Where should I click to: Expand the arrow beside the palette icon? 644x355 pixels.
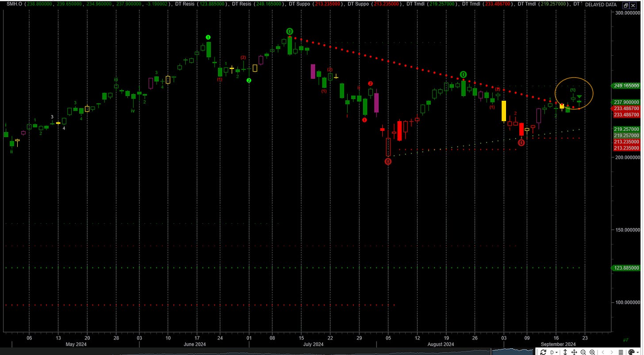coord(638,352)
